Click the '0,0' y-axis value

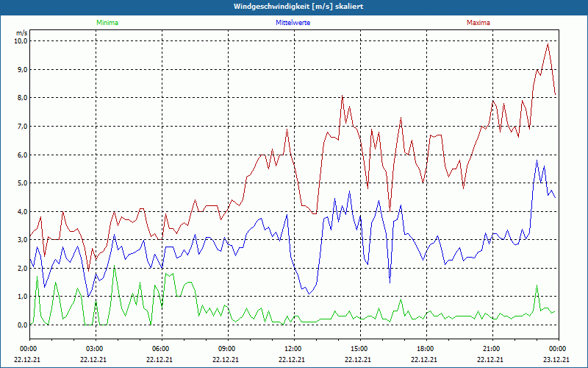click(x=23, y=325)
